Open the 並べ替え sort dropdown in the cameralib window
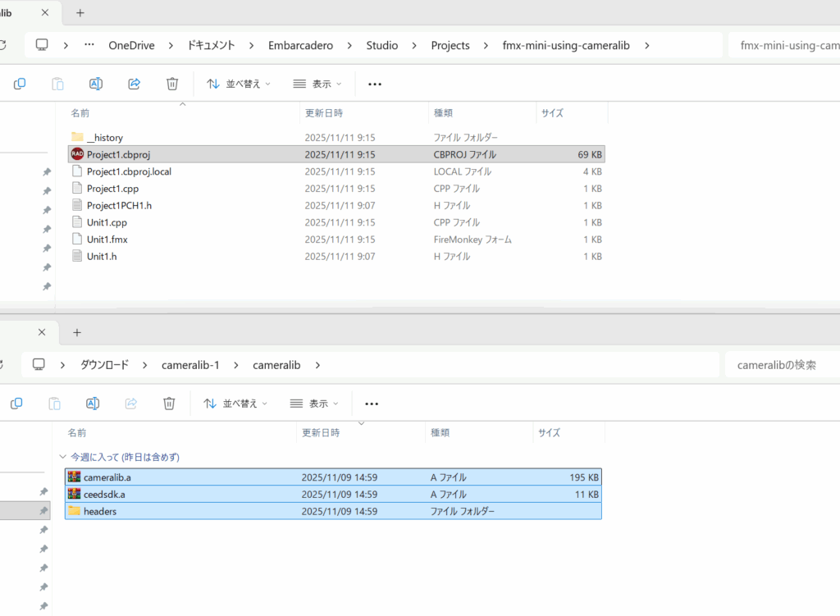The height and width of the screenshot is (616, 840). point(236,404)
